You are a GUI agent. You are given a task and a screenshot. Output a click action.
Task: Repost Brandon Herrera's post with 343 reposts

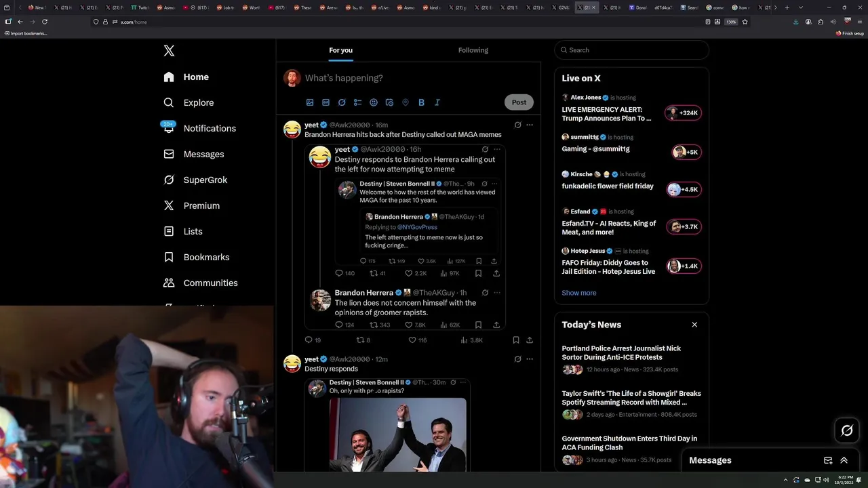point(380,325)
